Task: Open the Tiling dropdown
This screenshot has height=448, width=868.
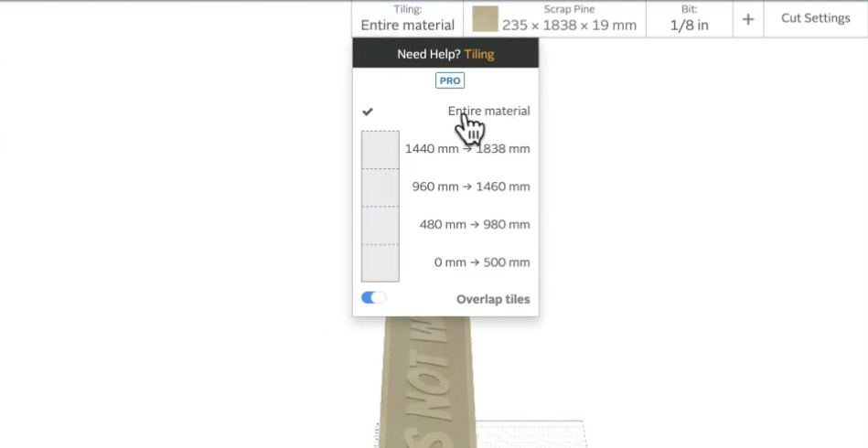Action: coord(407,19)
